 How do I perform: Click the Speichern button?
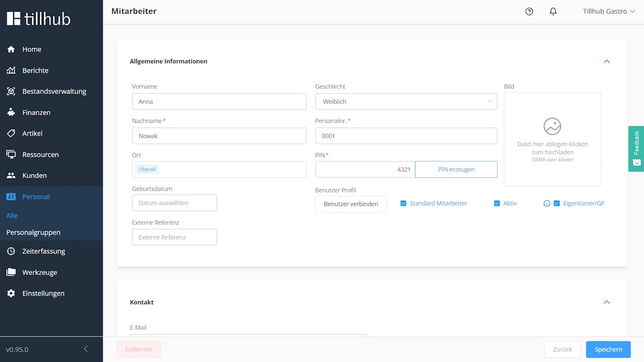tap(608, 349)
